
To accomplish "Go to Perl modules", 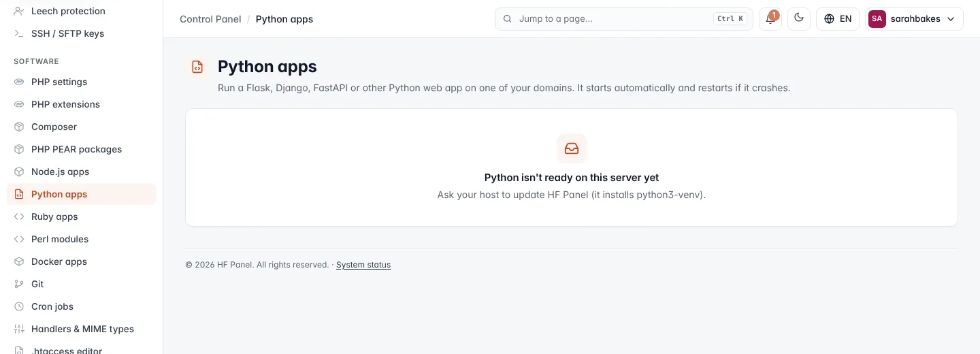I will (82, 239).
